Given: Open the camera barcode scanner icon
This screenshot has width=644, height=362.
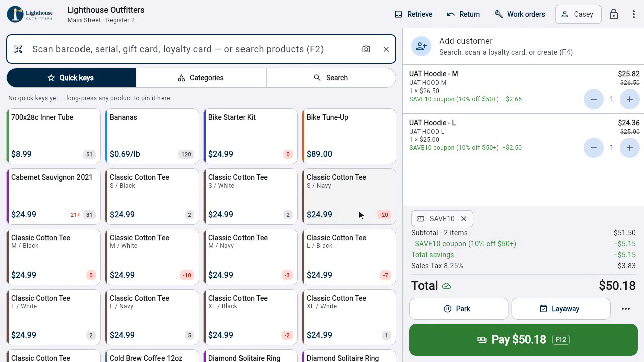Looking at the screenshot, I should click(366, 49).
